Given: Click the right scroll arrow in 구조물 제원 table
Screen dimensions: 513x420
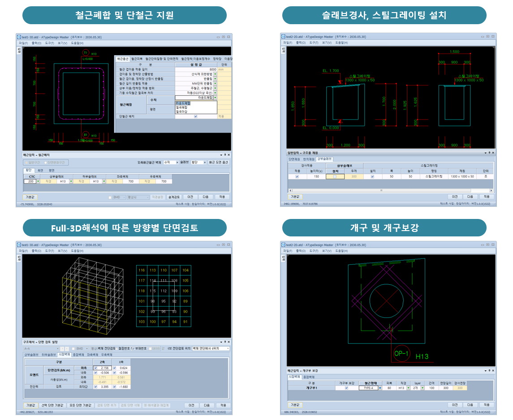Looking at the screenshot, I should pyautogui.click(x=491, y=190).
